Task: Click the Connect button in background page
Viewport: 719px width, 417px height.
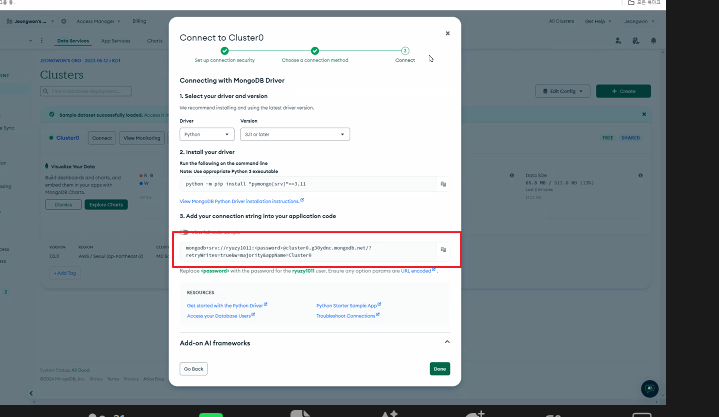Action: pyautogui.click(x=102, y=138)
